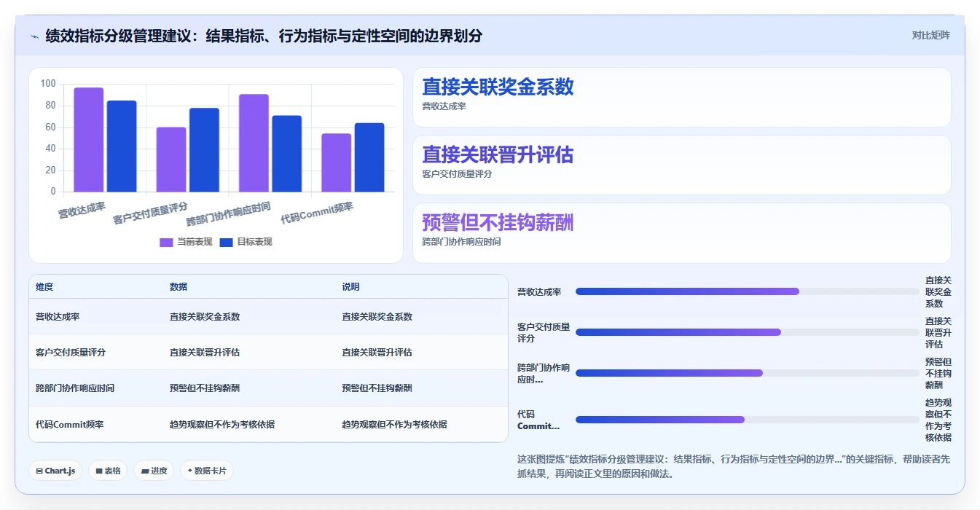
Task: Click the lightning icon beside the title
Action: coord(34,36)
